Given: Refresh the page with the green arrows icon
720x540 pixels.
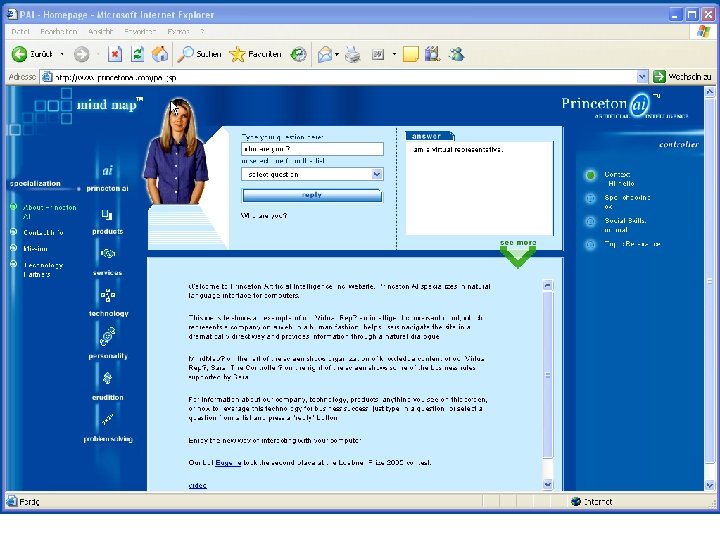Looking at the screenshot, I should (137, 54).
